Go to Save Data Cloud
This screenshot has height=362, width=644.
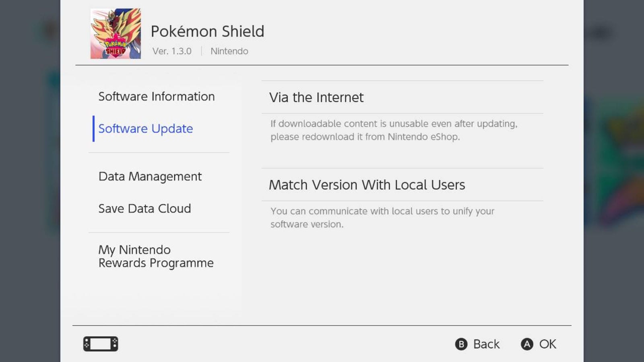145,208
